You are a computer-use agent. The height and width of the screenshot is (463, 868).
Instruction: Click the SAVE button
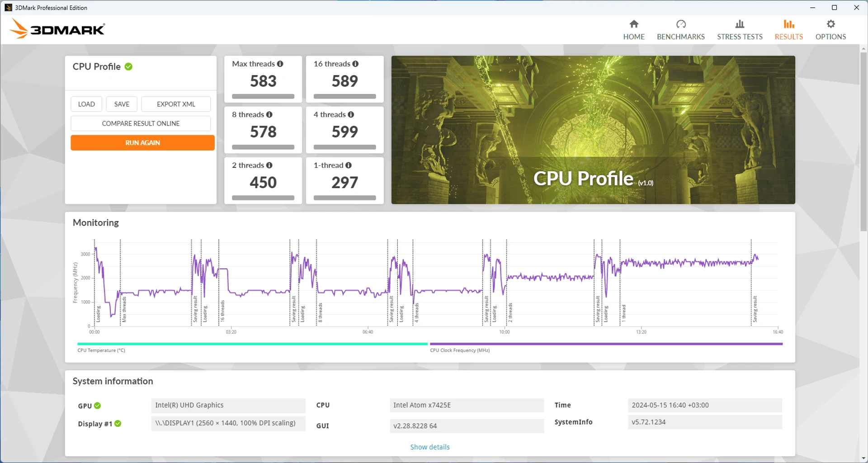[x=122, y=104]
